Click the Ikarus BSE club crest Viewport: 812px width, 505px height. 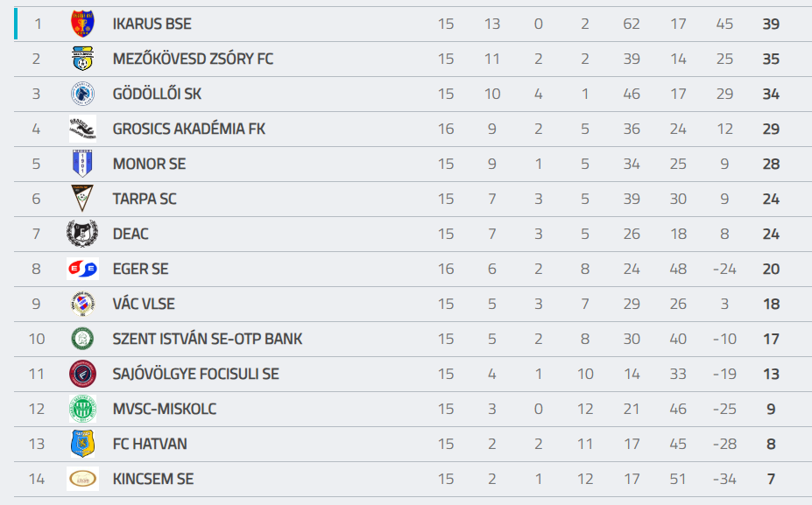[x=82, y=24]
